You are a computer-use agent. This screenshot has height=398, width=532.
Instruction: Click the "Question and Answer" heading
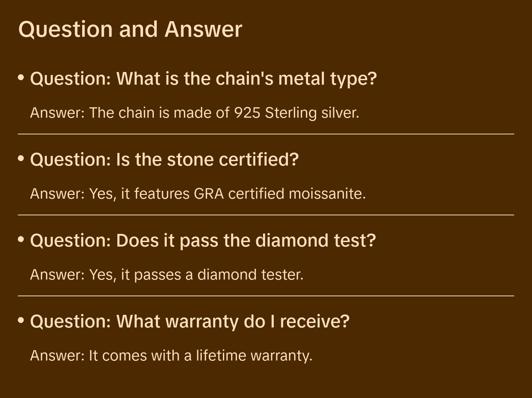coord(130,29)
